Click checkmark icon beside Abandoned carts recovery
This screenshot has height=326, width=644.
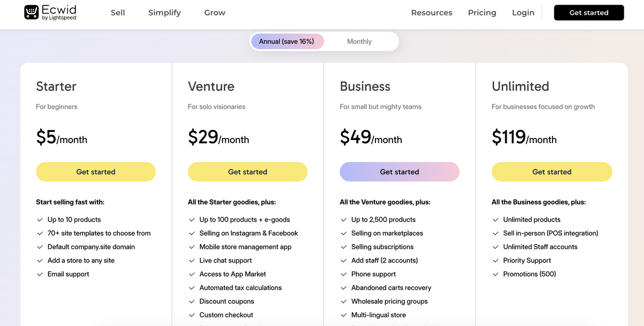(x=344, y=288)
